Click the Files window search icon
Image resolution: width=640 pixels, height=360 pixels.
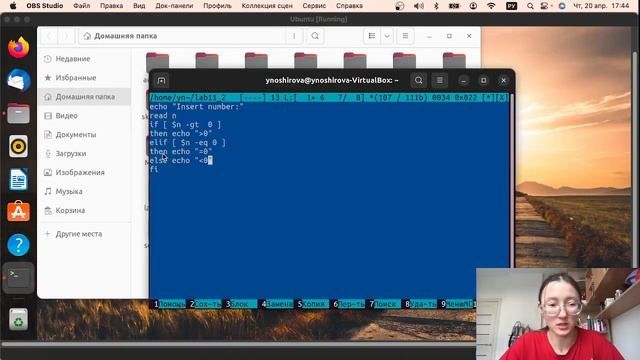coord(315,36)
